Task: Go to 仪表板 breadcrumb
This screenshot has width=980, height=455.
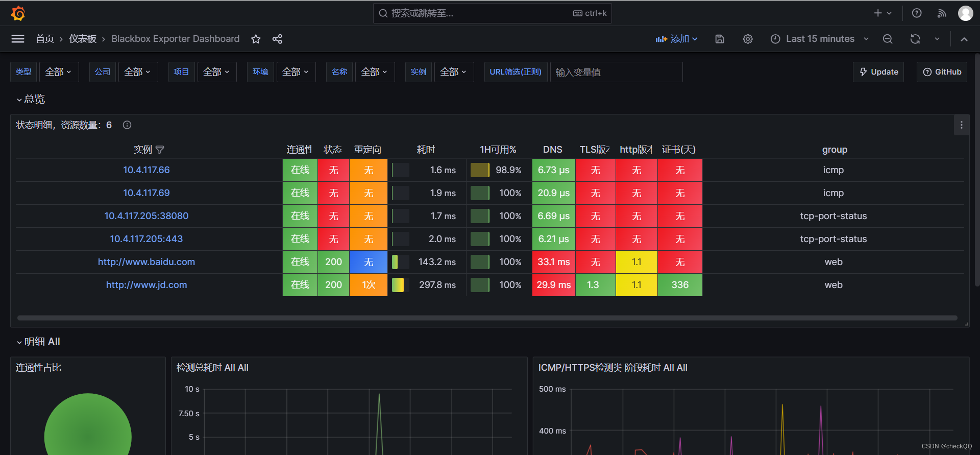Action: (83, 39)
